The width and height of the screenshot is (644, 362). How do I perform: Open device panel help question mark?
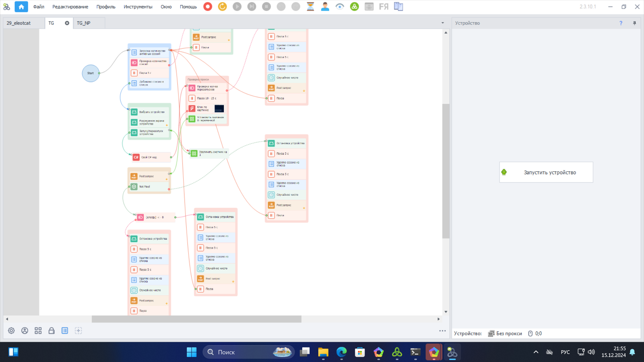point(621,23)
